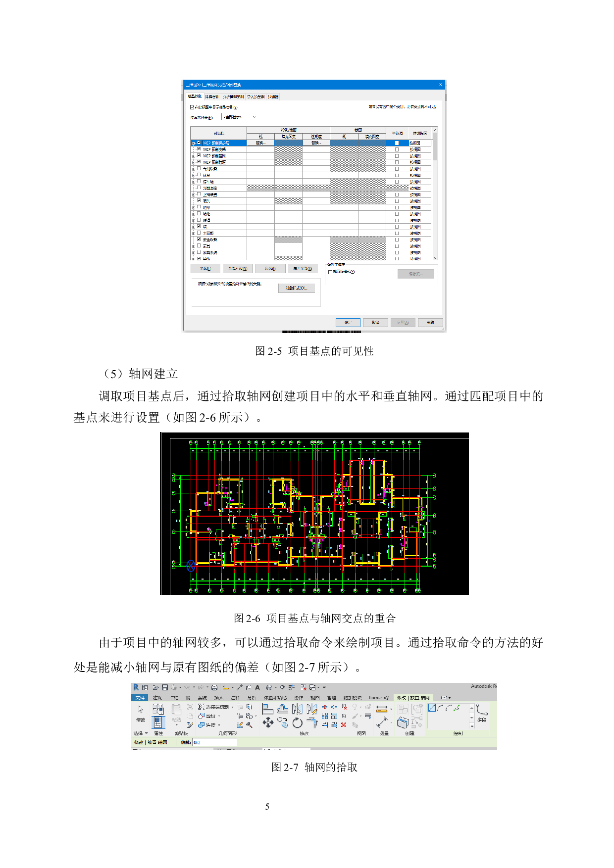
Task: Toggle halftone checkbox in first MEP row
Action: (x=397, y=143)
